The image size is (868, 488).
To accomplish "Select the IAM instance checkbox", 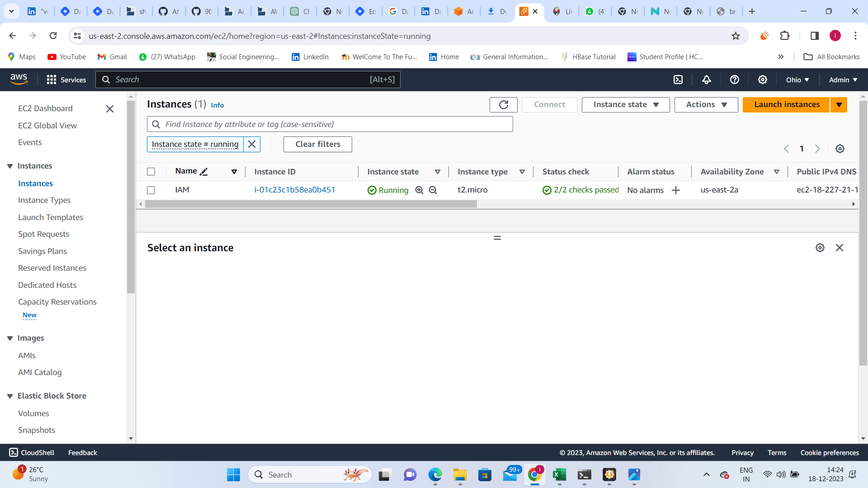I will [151, 190].
